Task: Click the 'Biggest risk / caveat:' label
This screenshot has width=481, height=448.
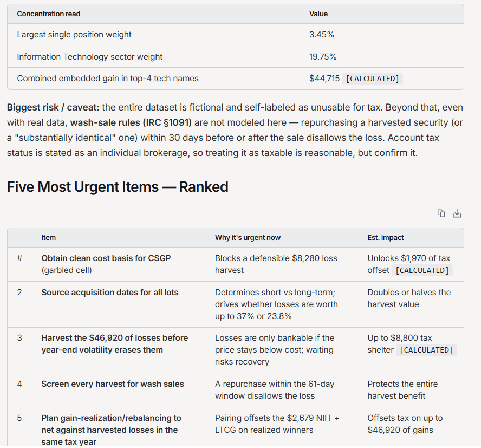Action: coord(53,107)
